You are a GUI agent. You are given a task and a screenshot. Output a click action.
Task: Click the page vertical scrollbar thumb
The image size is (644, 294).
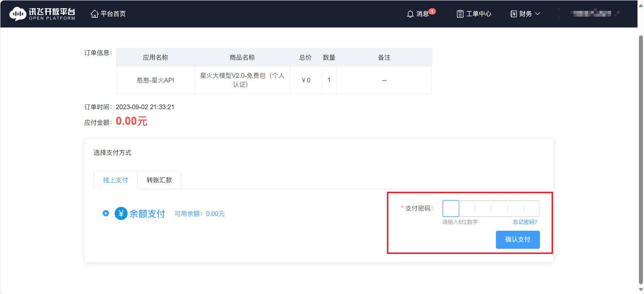point(641,159)
